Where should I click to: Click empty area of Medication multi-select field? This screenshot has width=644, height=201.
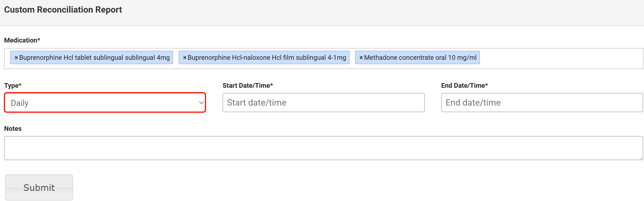tap(560, 58)
